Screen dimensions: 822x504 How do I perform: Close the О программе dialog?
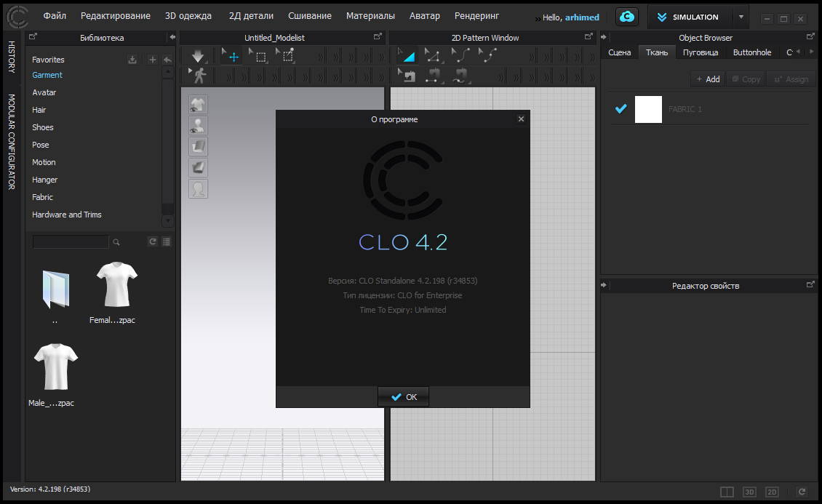pos(521,119)
